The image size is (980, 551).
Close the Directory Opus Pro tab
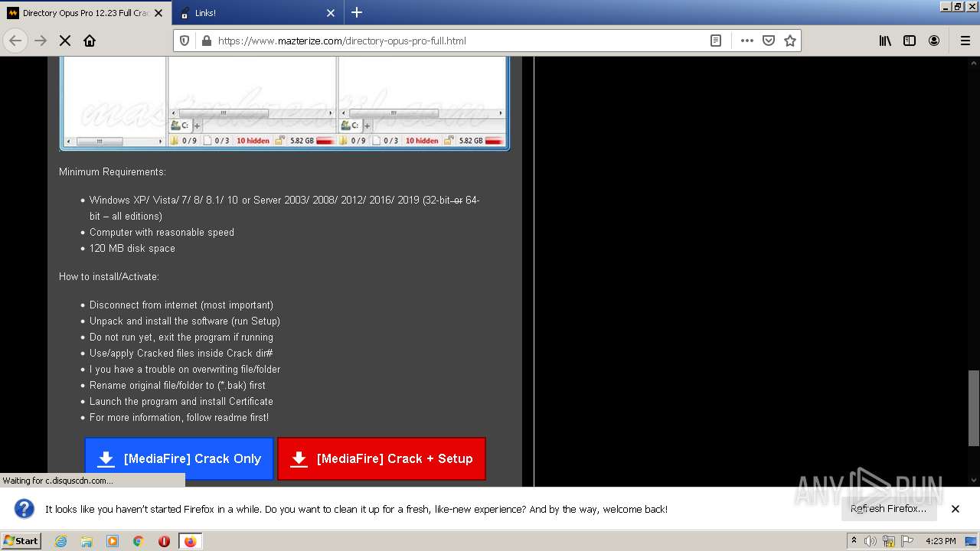click(x=158, y=13)
